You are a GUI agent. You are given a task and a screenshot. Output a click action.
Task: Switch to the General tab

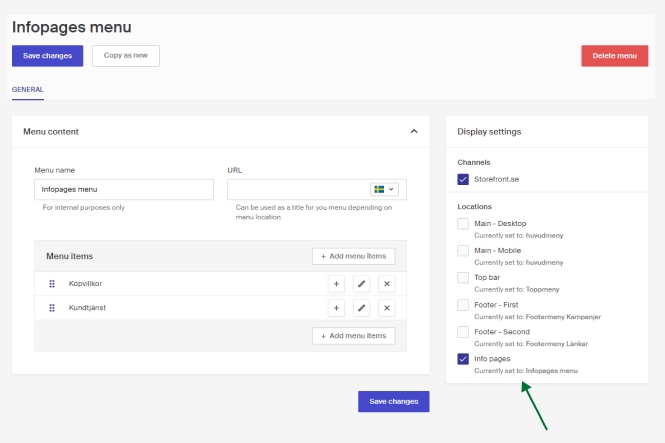28,89
